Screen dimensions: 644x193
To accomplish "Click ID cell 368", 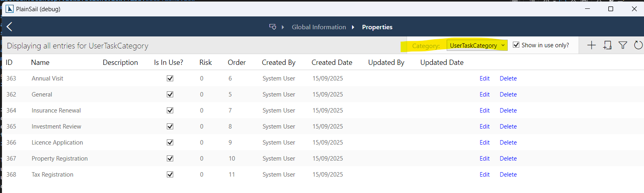I will (11, 175).
